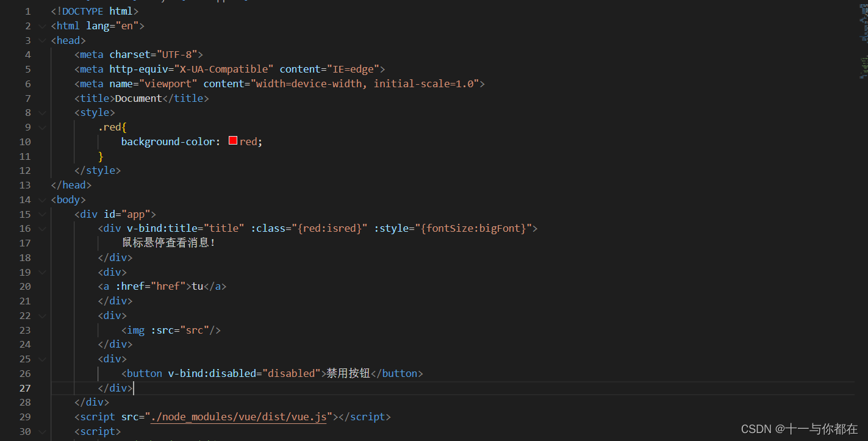868x441 pixels.
Task: Select line number 27 in the gutter
Action: (x=25, y=388)
